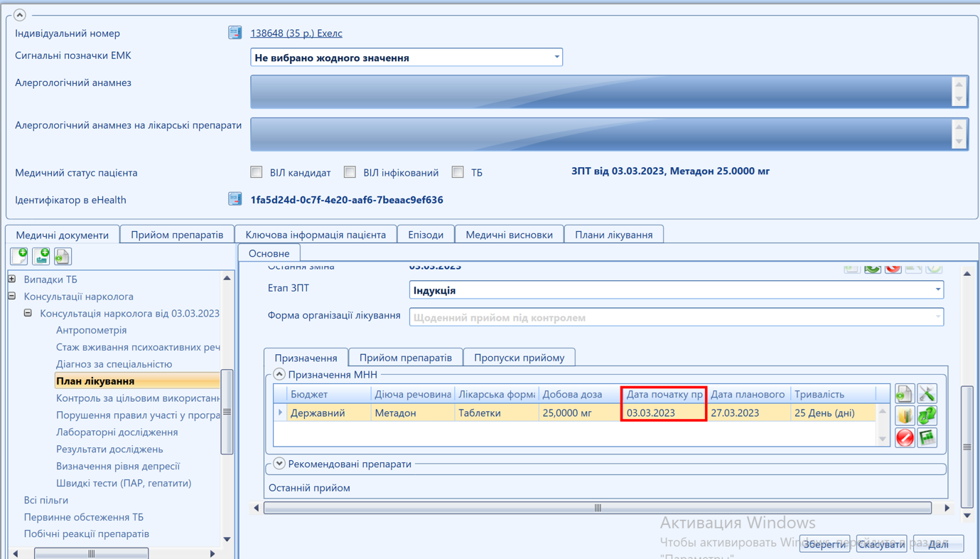Select План лікування tree item
Screen dimensions: 980x559
click(136, 381)
